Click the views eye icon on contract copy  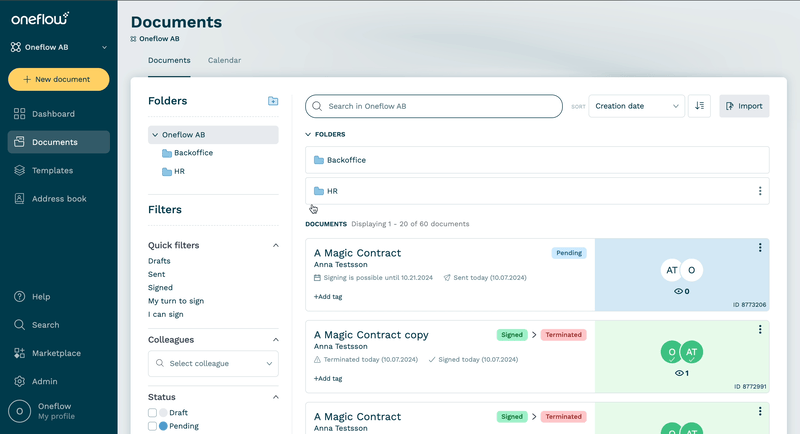(679, 373)
